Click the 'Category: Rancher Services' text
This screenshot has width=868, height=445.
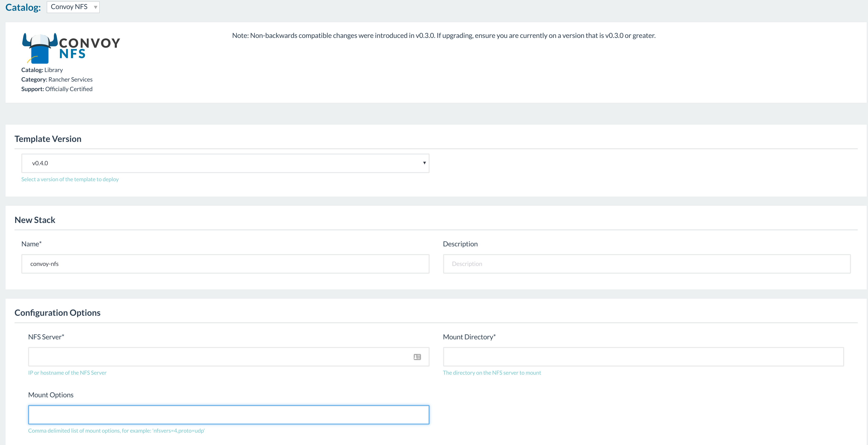[57, 79]
